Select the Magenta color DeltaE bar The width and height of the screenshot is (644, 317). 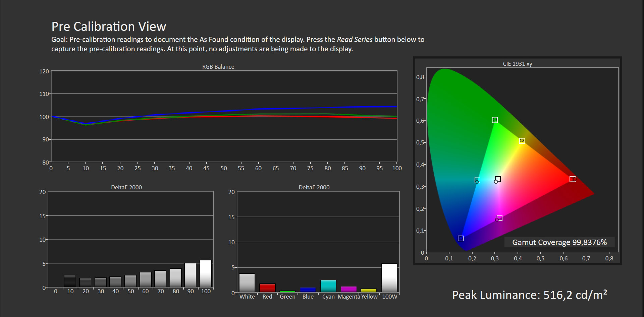pos(349,290)
